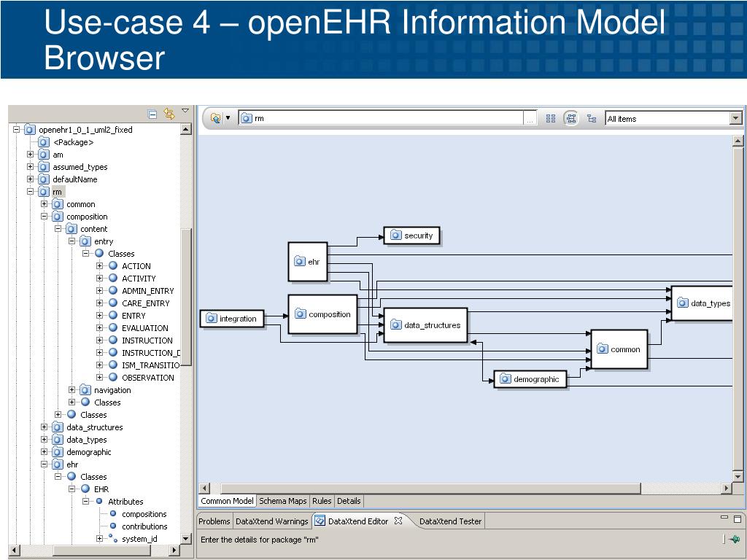Viewport: 747px width, 560px height.
Task: Select the diagram layout view icon
Action: click(571, 119)
